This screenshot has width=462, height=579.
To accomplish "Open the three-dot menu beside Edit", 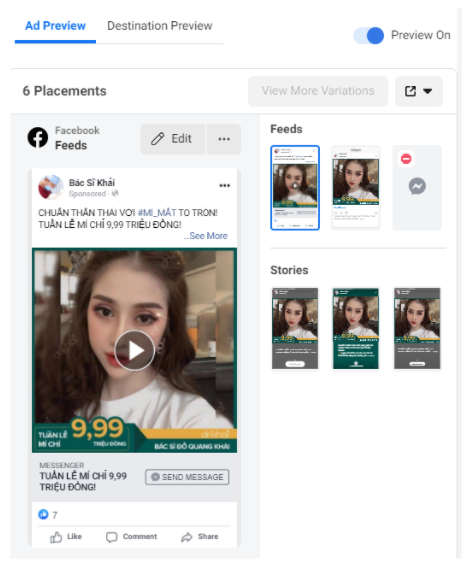I will tap(224, 139).
